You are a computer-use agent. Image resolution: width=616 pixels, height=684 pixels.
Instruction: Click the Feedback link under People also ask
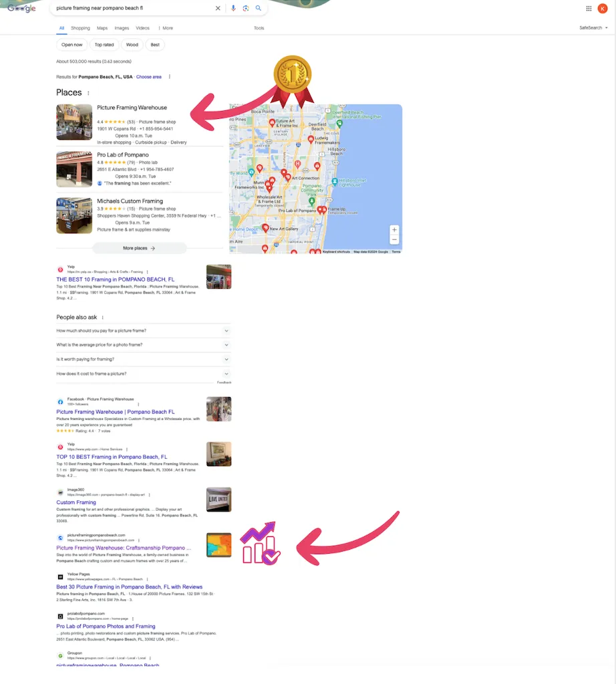224,382
